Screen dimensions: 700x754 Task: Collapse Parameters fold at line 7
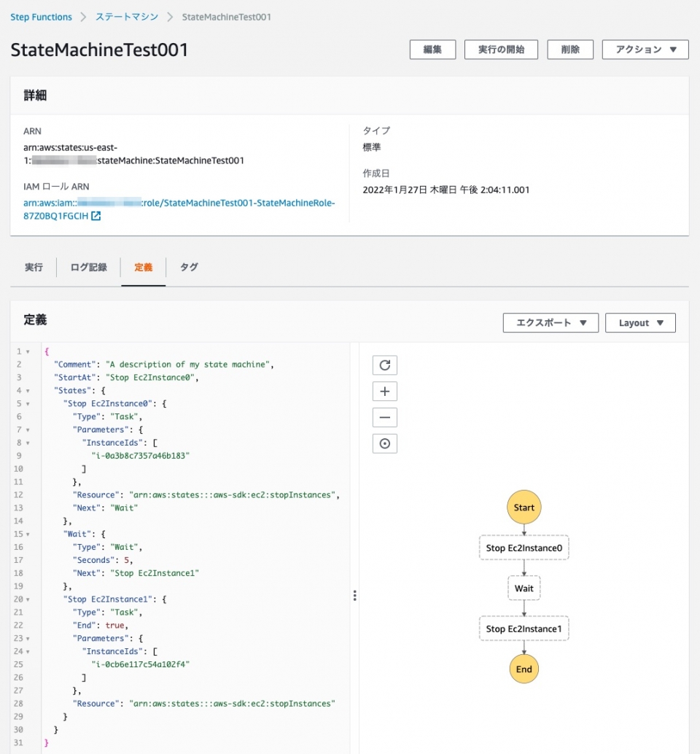pos(28,430)
